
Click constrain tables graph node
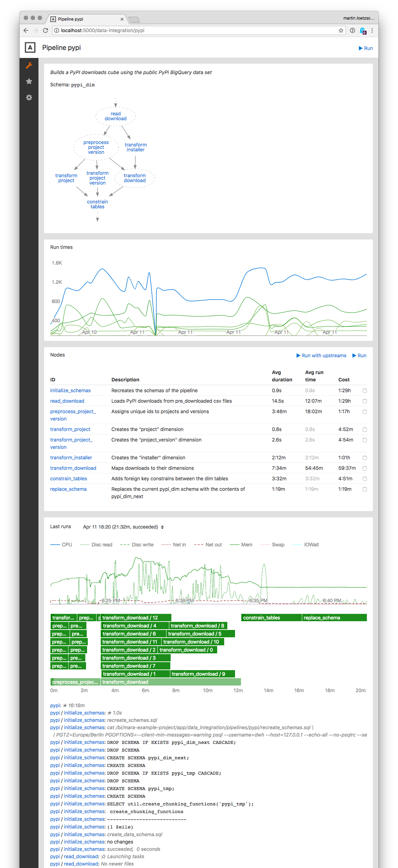(x=98, y=204)
